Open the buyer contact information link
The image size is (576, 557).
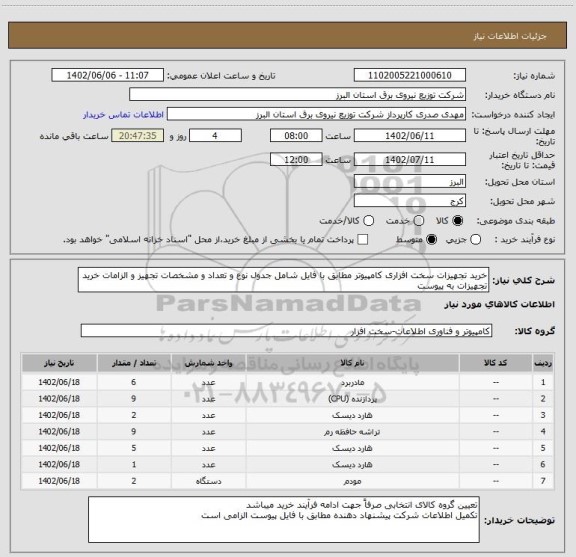point(123,115)
